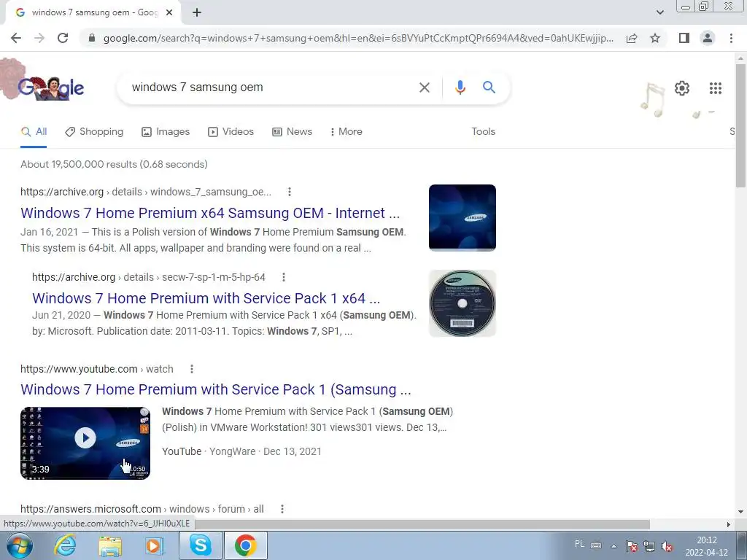Open the tray on-screen keyboard icon
Screen dimensions: 747x560
click(x=596, y=545)
